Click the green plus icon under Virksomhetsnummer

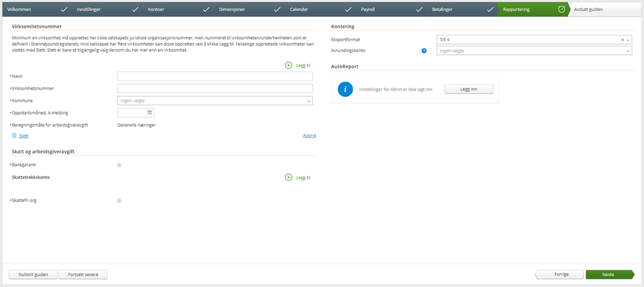click(x=288, y=65)
